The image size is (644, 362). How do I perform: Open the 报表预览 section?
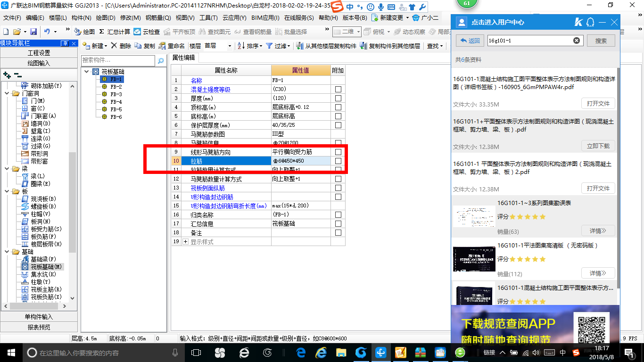(39, 327)
